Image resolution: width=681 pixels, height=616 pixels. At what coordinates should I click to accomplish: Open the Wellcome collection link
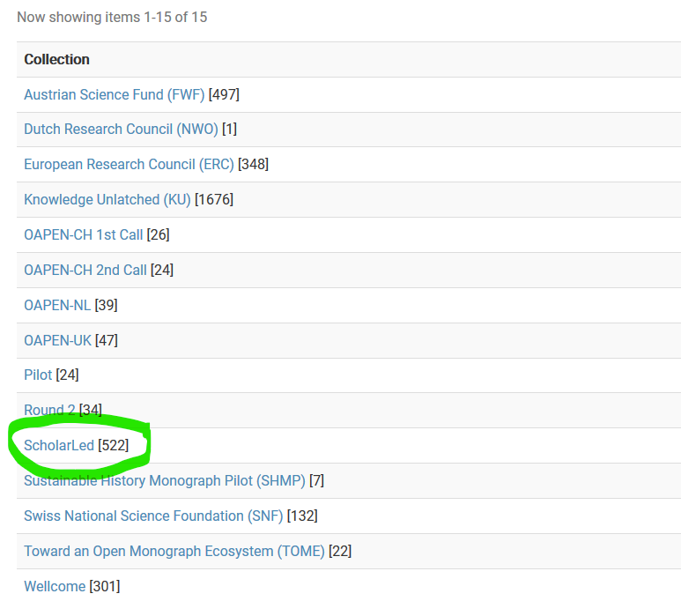click(x=55, y=586)
